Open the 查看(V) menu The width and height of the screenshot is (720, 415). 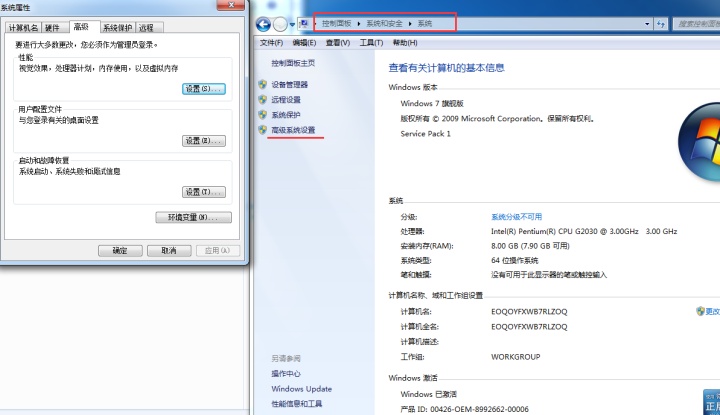pyautogui.click(x=338, y=43)
